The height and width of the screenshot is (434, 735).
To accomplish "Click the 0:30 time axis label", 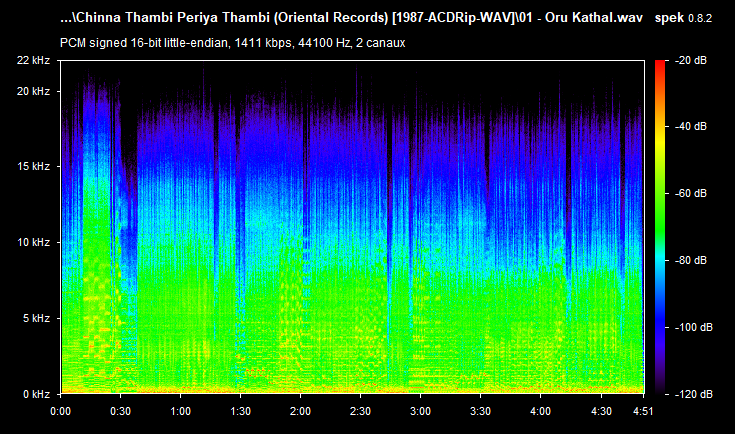I will click(x=120, y=412).
